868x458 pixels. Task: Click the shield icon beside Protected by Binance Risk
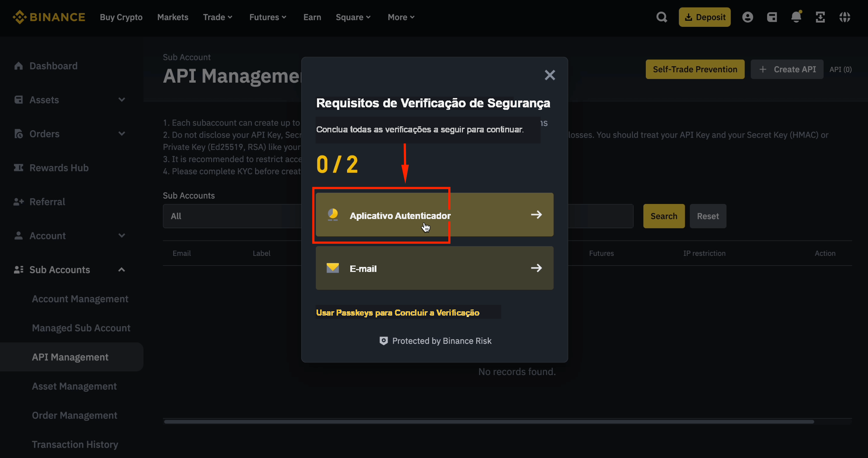click(384, 341)
